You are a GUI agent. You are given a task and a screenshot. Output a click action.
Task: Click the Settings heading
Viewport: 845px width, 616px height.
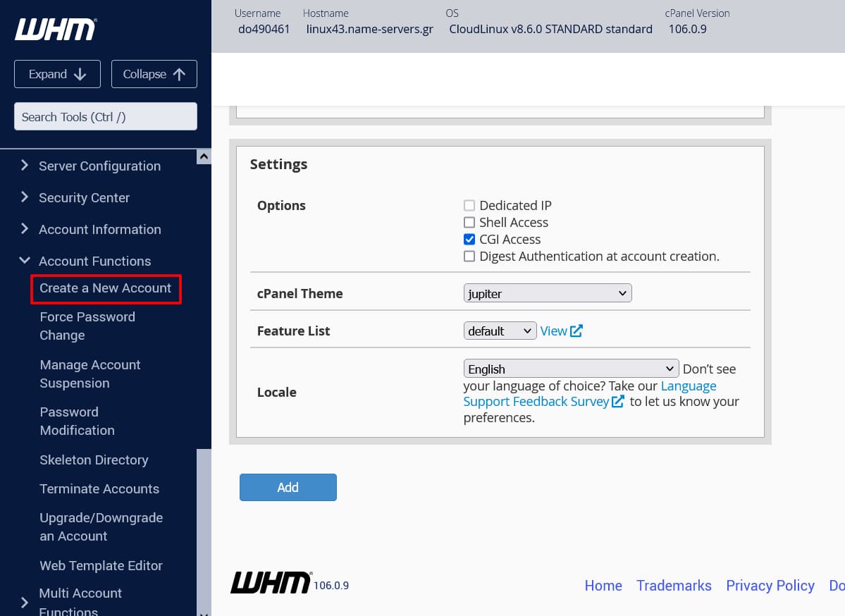278,164
